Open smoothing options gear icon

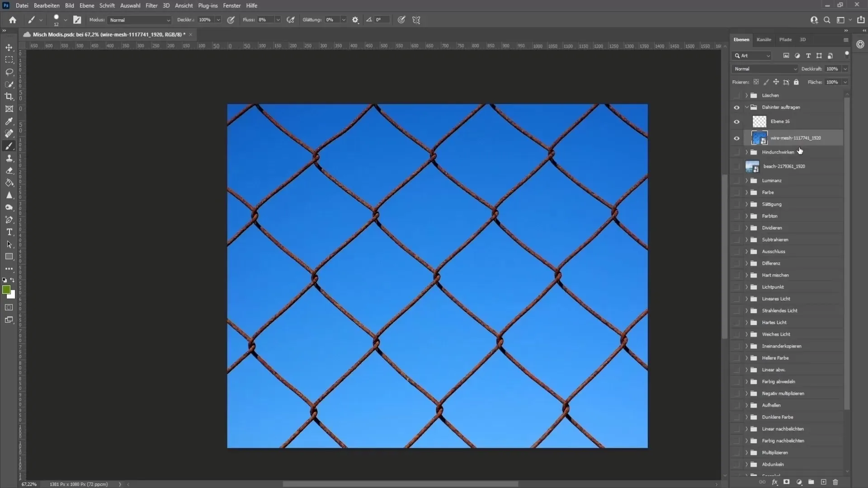coord(355,20)
